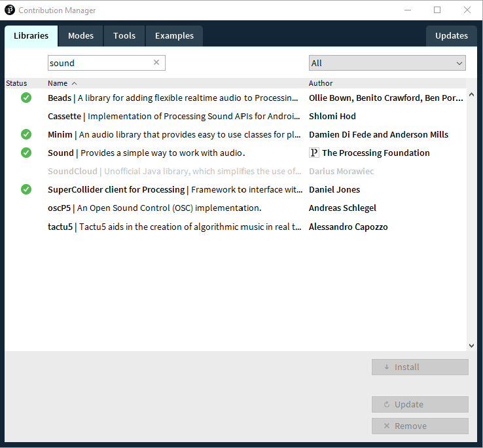Viewport: 483px width, 448px height.
Task: Click the Update button
Action: pos(420,404)
